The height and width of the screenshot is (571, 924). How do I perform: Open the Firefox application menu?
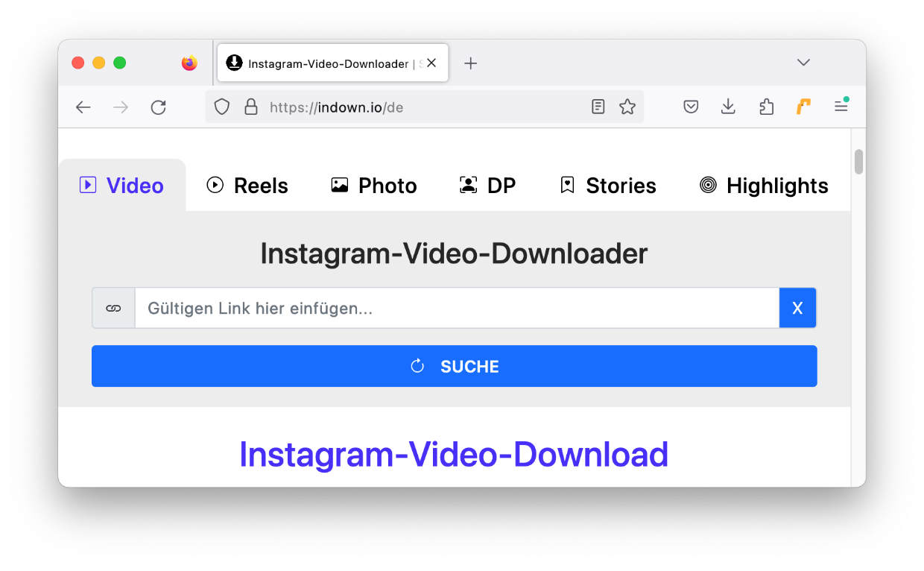point(841,107)
